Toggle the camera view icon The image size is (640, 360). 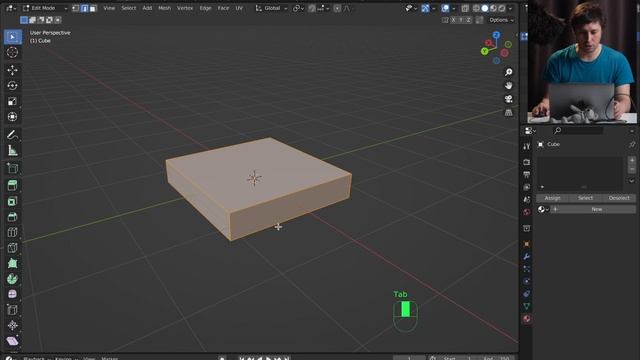[509, 99]
